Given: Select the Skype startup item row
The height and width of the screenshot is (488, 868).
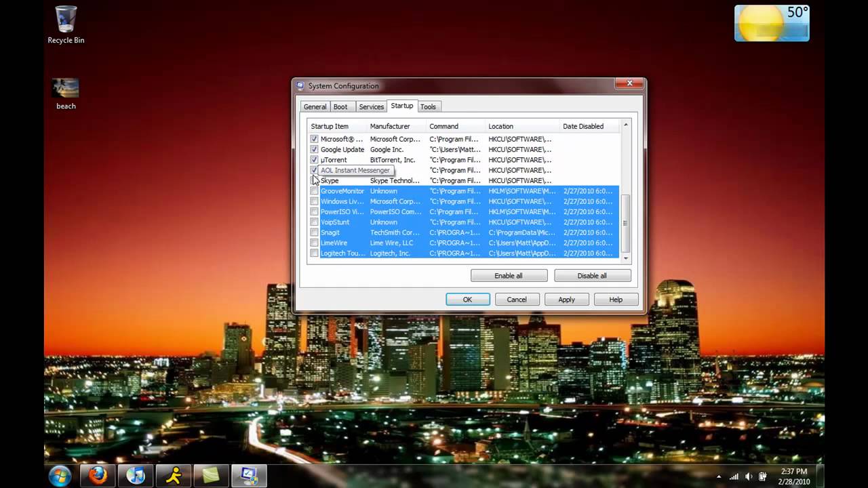Looking at the screenshot, I should coord(464,181).
